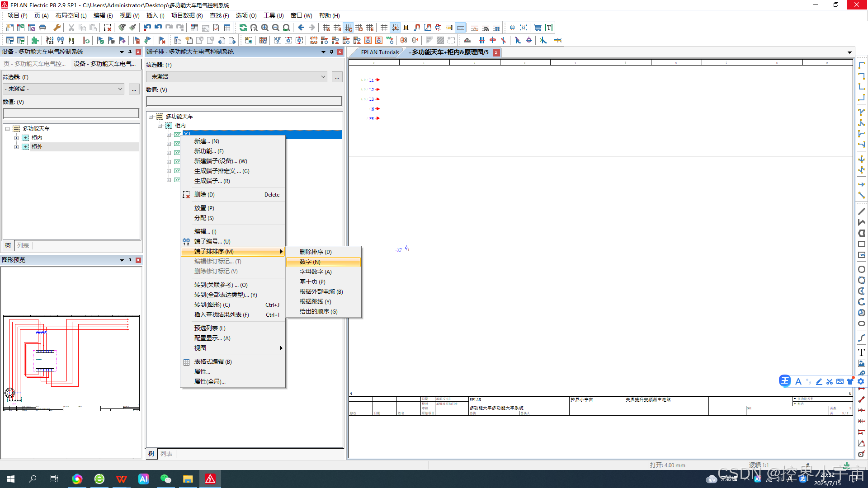
Task: Collapse the 柜内 node in the 端子排 tree
Action: 160,126
